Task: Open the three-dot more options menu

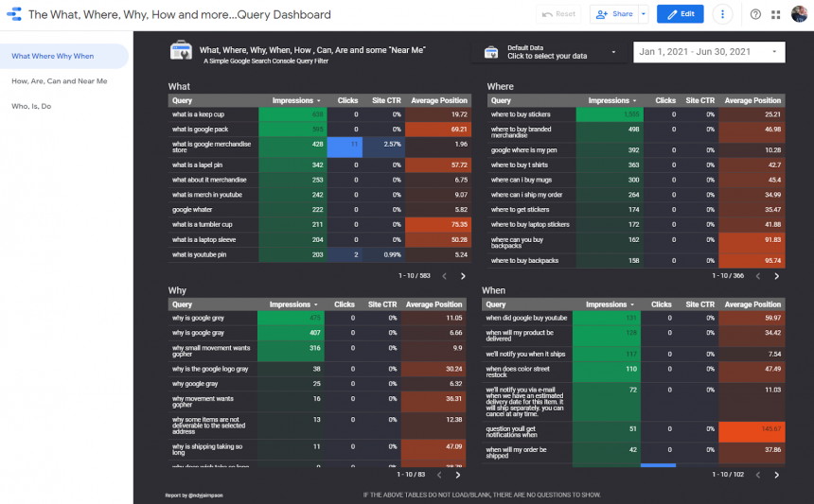Action: [722, 14]
